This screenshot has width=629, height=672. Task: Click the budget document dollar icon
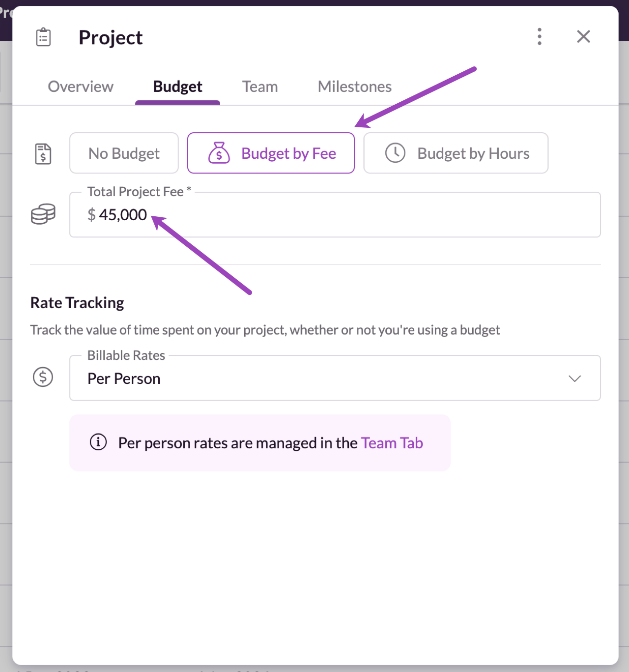[x=43, y=154]
